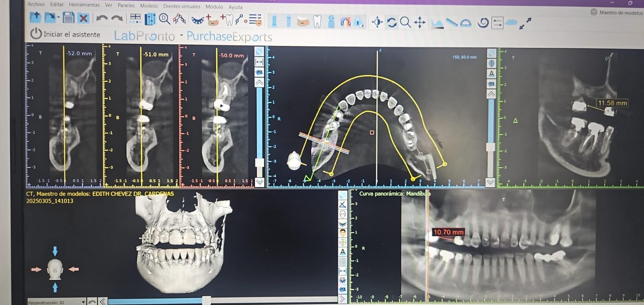
Task: Select the rotate view tool
Action: 391,22
